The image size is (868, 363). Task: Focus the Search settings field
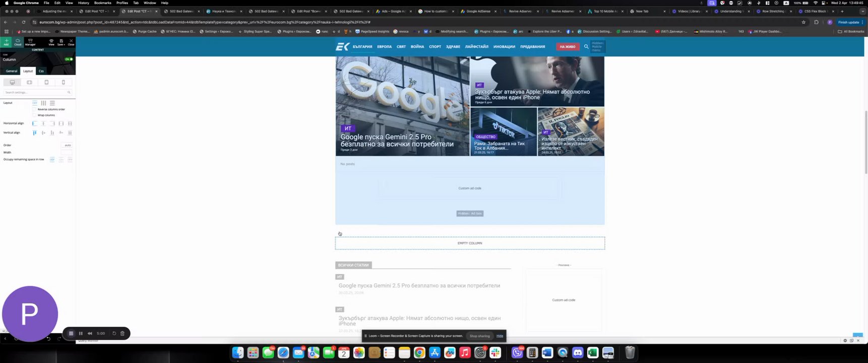(x=37, y=92)
